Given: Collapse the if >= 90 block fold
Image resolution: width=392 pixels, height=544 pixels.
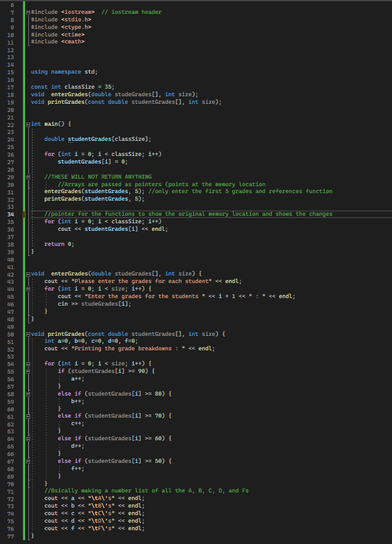Looking at the screenshot, I should pyautogui.click(x=28, y=371).
